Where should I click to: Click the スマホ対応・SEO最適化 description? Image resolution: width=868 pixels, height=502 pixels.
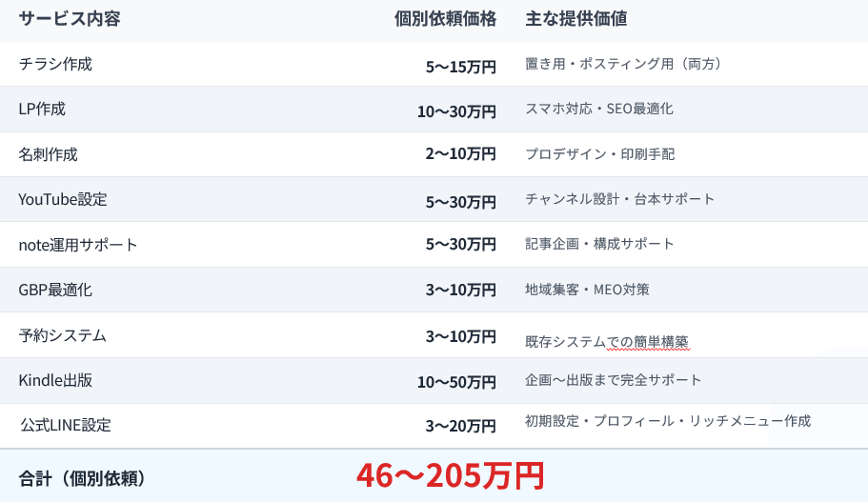click(599, 109)
